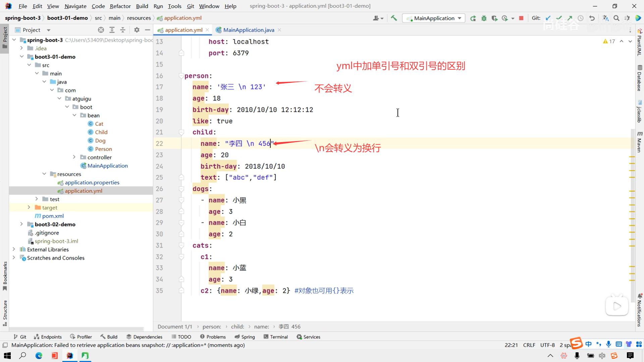Toggle the Structure side panel
The height and width of the screenshot is (362, 644).
[5, 312]
